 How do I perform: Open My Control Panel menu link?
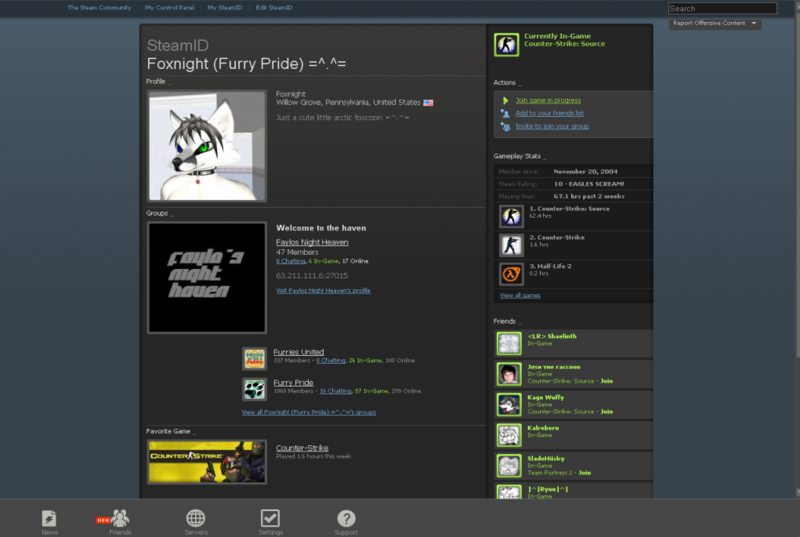pos(169,8)
